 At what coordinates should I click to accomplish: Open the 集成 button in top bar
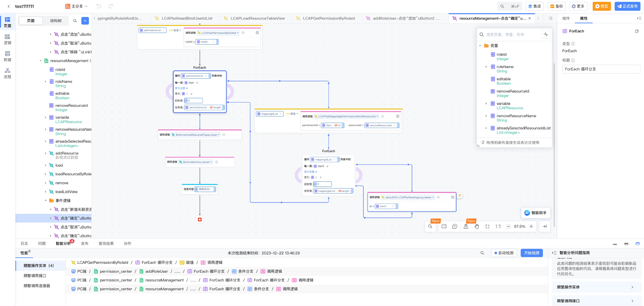pyautogui.click(x=534, y=6)
